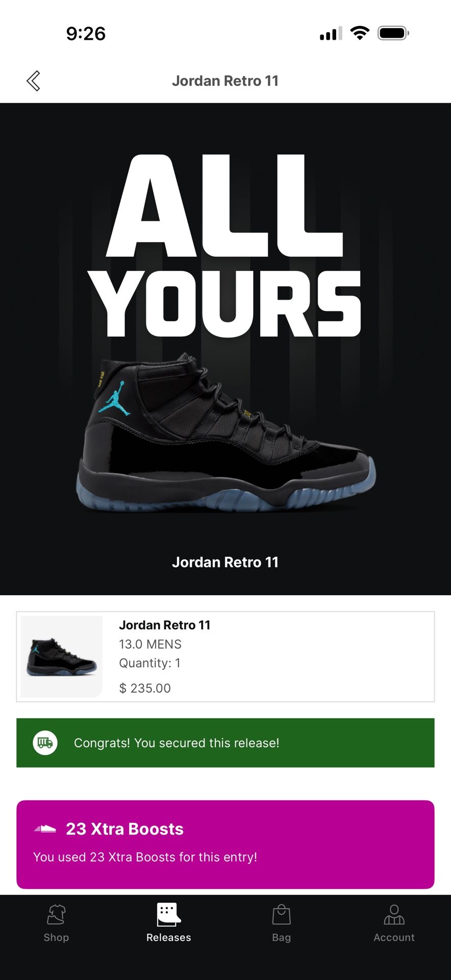Open the Account profile icon
The image size is (451, 980).
(x=394, y=914)
